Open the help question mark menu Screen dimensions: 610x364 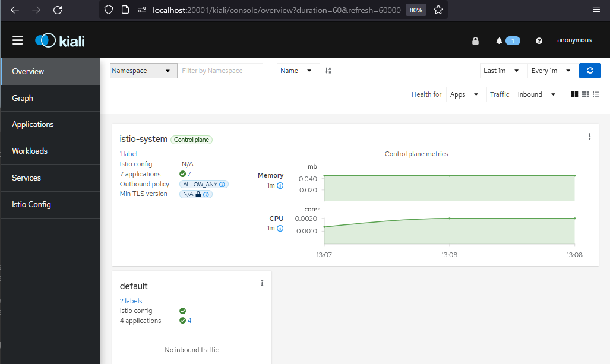[539, 41]
